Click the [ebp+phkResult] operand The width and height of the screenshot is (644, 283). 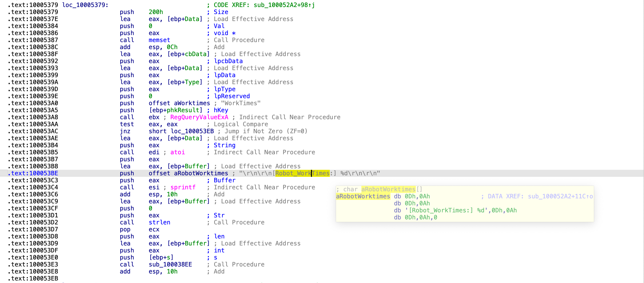pyautogui.click(x=176, y=110)
